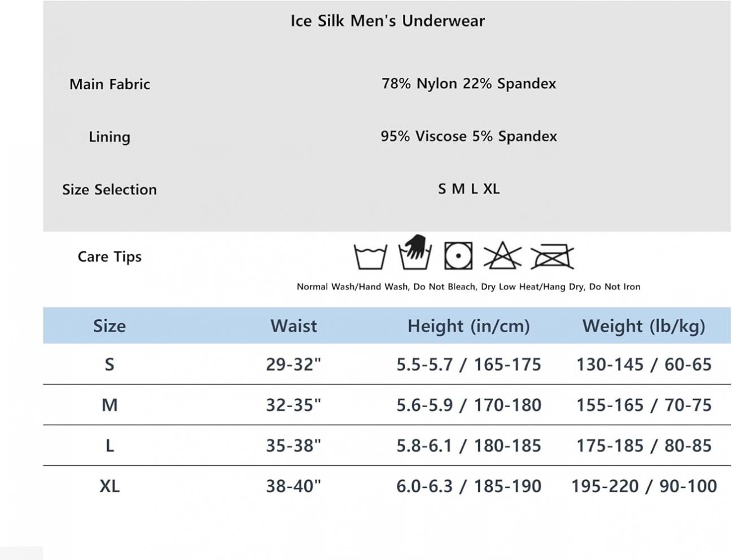Select the 32-35" waist value
The height and width of the screenshot is (560, 732).
(293, 405)
